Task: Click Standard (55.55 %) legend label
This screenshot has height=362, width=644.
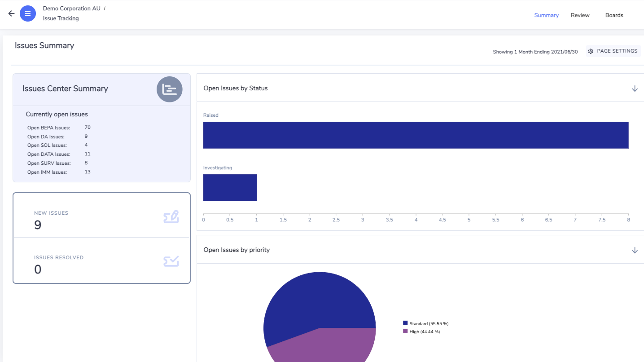Action: (429, 324)
